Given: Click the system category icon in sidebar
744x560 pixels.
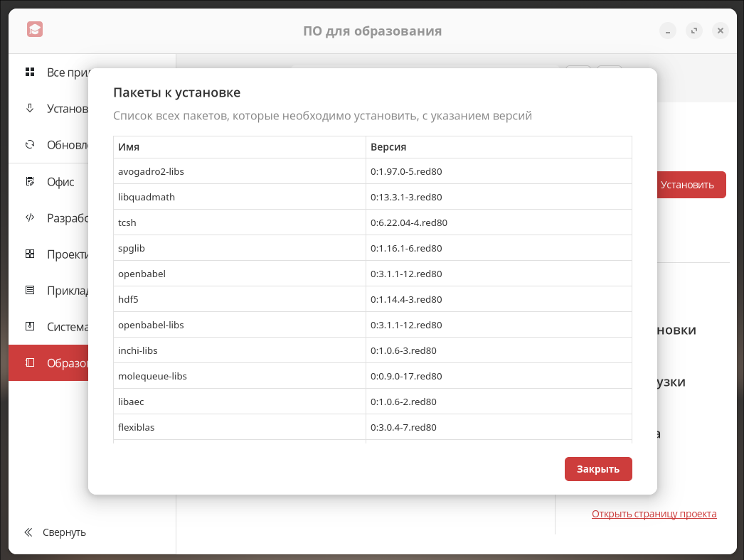Looking at the screenshot, I should coord(30,326).
